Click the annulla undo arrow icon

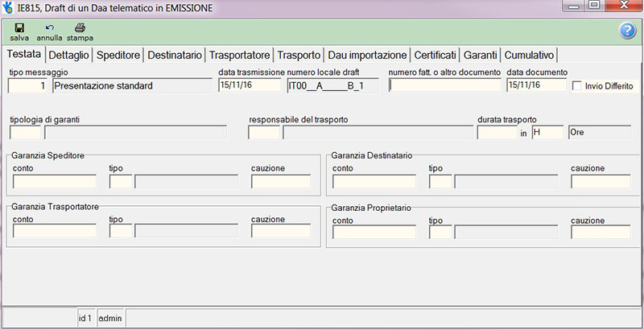pos(50,28)
